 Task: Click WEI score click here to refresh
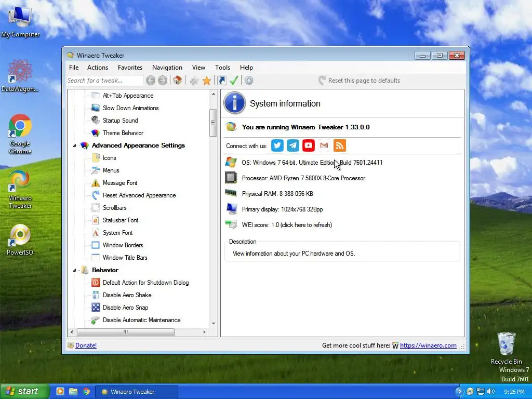click(x=287, y=225)
